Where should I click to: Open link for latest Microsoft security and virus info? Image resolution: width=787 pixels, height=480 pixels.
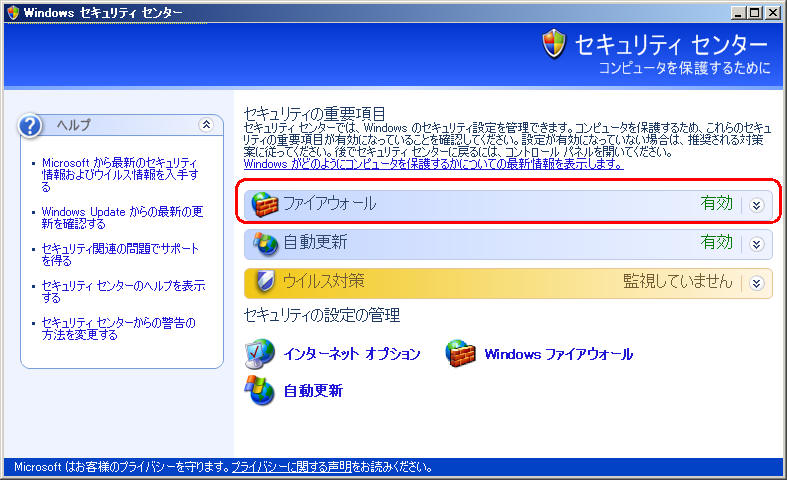coord(118,168)
